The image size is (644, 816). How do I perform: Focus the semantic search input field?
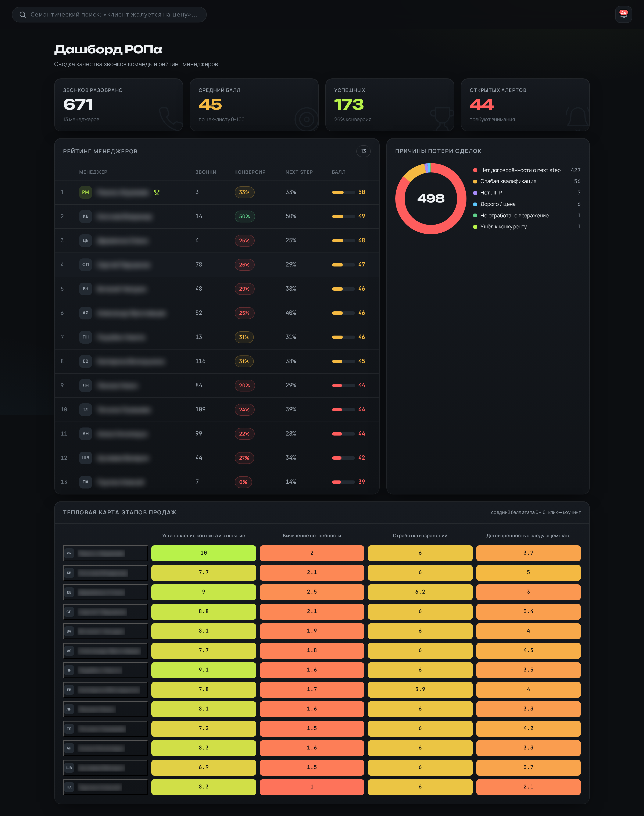pos(109,15)
